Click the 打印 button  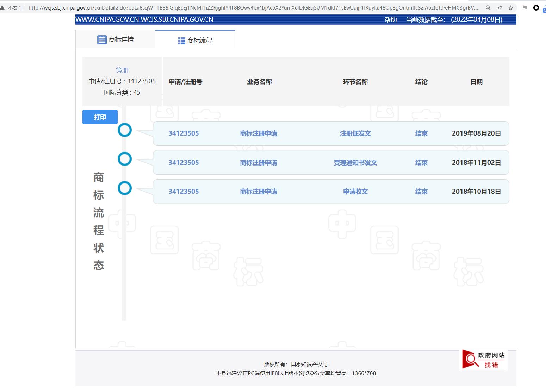point(100,117)
